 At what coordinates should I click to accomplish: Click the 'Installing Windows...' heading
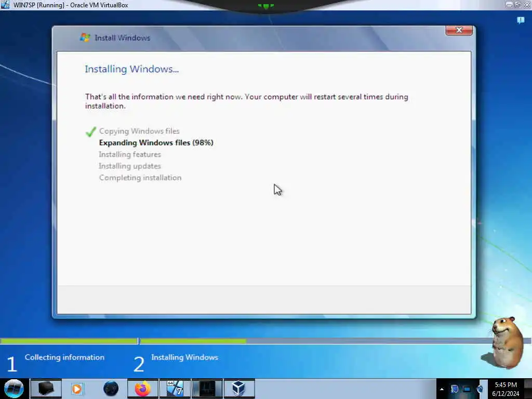pyautogui.click(x=131, y=69)
